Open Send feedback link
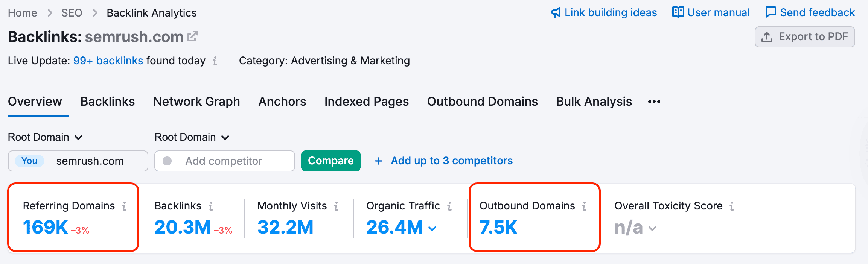The image size is (868, 264). 810,12
